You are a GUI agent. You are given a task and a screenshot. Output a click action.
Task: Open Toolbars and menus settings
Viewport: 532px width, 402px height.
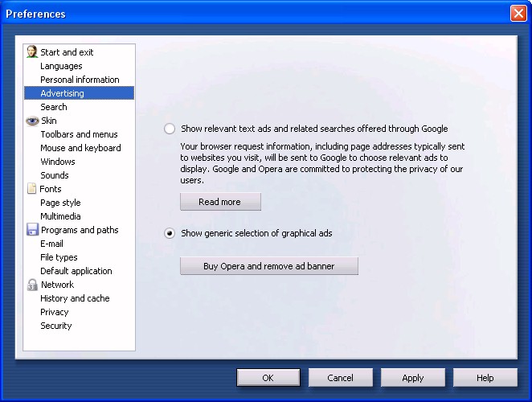(79, 134)
